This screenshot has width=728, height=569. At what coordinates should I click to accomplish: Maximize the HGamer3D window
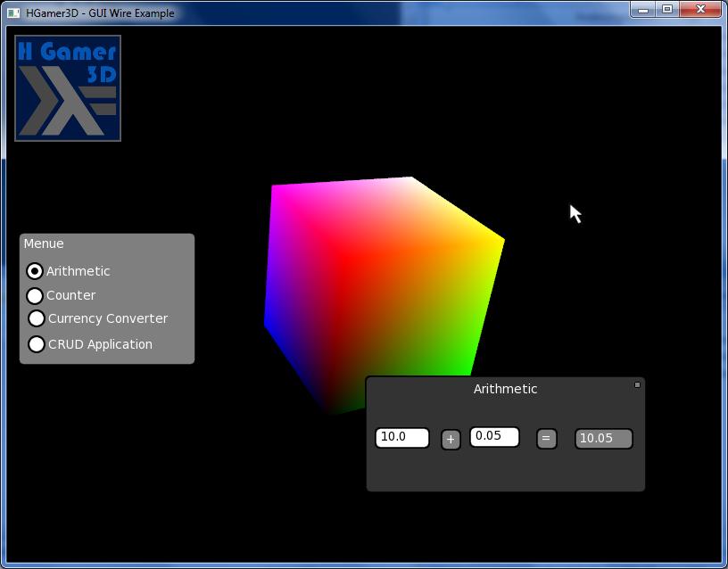pyautogui.click(x=667, y=10)
